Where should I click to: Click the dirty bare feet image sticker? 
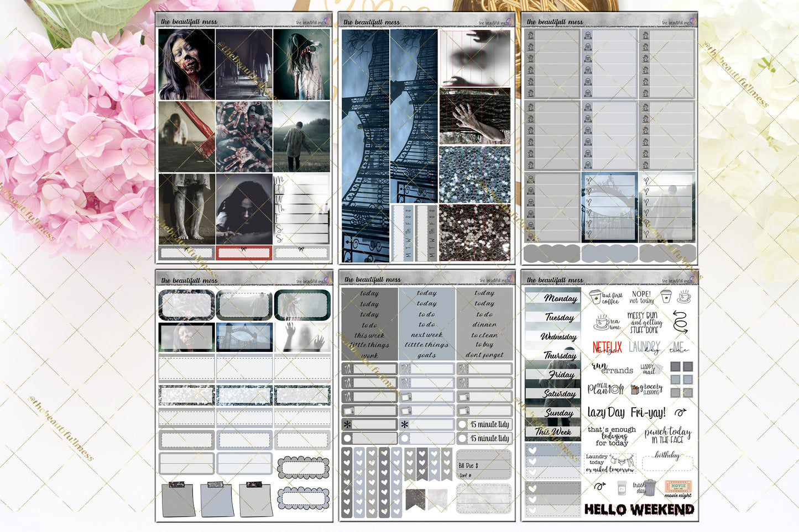[186, 209]
